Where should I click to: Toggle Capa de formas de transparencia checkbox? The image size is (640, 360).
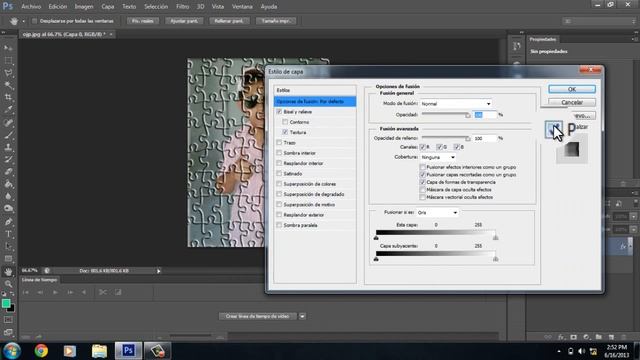[x=422, y=182]
